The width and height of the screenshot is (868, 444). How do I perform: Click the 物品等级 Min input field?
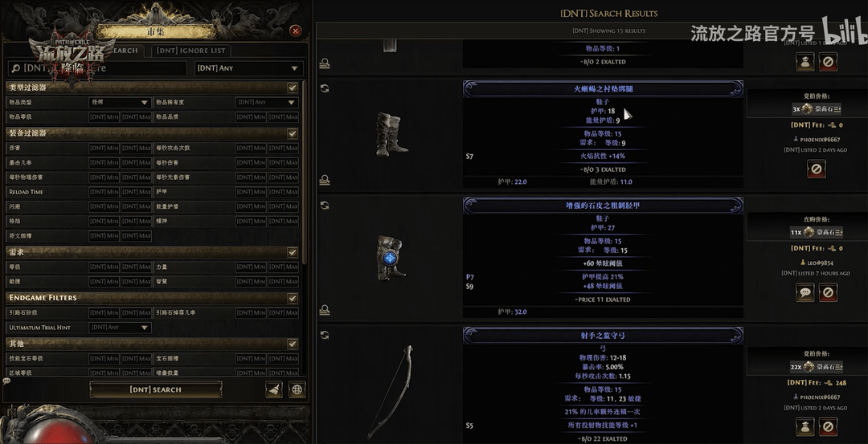click(x=104, y=117)
